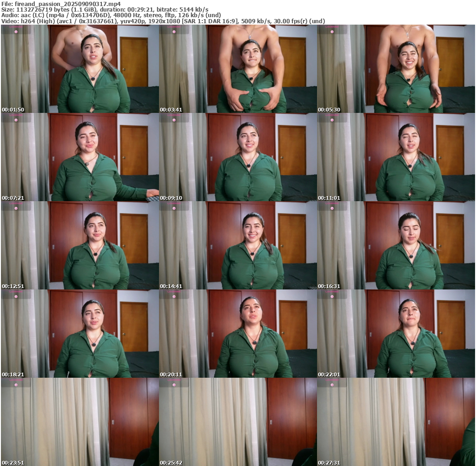Open the curtain frame stamped 00:23:51
The width and height of the screenshot is (476, 466).
click(x=80, y=422)
